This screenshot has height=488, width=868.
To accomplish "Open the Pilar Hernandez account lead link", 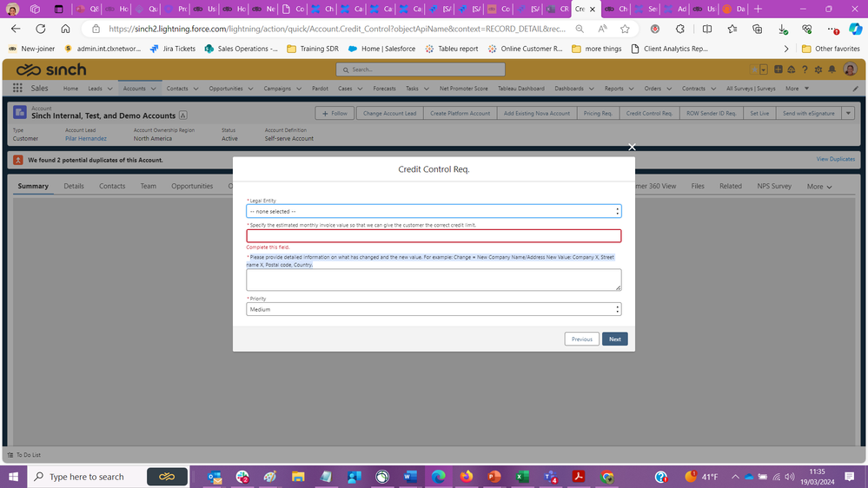I will point(86,138).
